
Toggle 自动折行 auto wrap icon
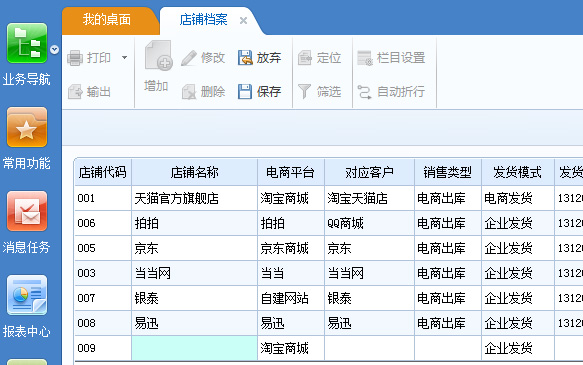point(364,91)
